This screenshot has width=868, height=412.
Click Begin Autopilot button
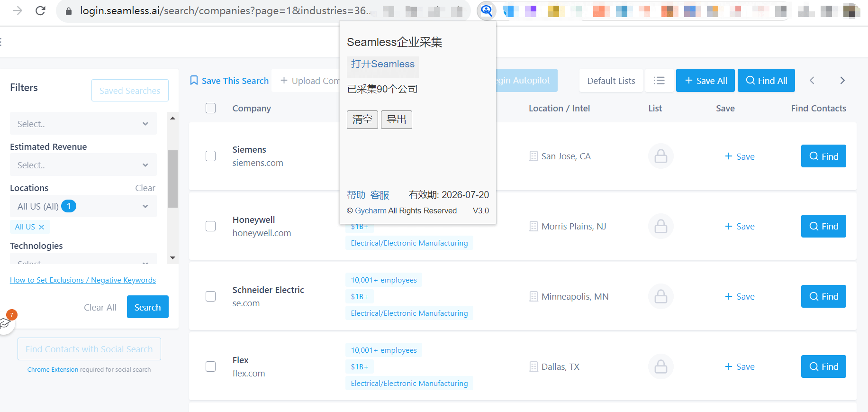527,81
